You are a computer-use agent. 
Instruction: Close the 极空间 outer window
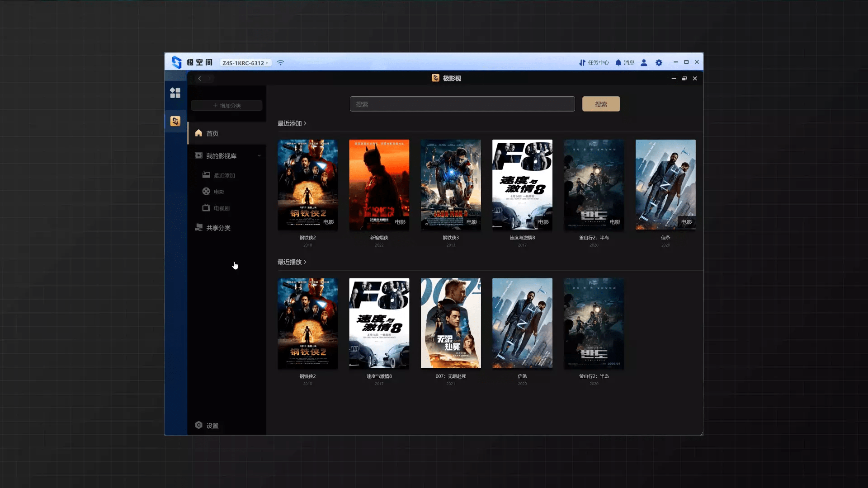click(697, 62)
